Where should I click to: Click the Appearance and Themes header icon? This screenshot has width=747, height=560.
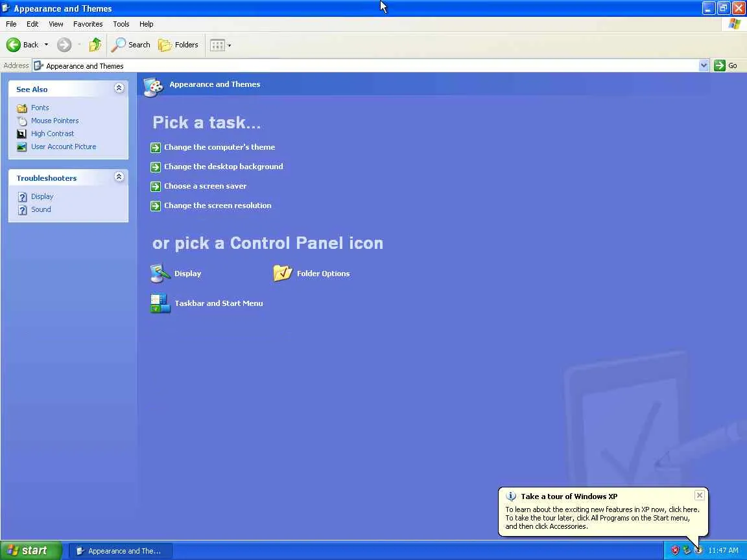(x=154, y=87)
